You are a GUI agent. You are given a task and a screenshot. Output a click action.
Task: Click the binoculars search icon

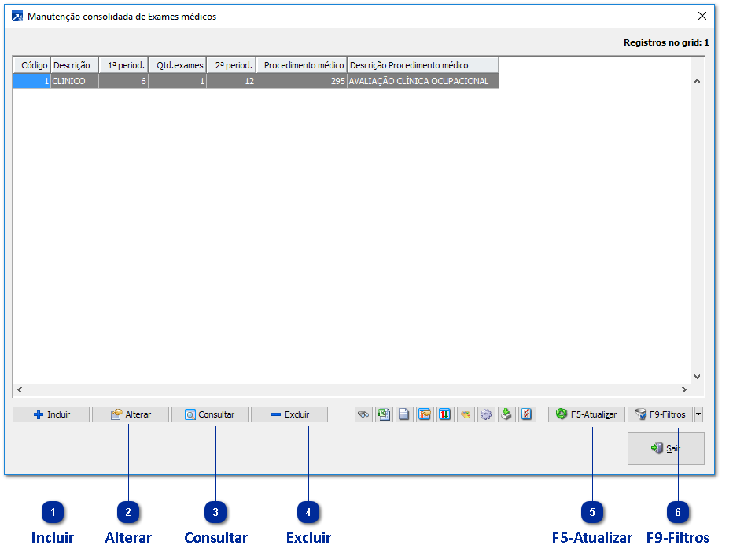[363, 414]
